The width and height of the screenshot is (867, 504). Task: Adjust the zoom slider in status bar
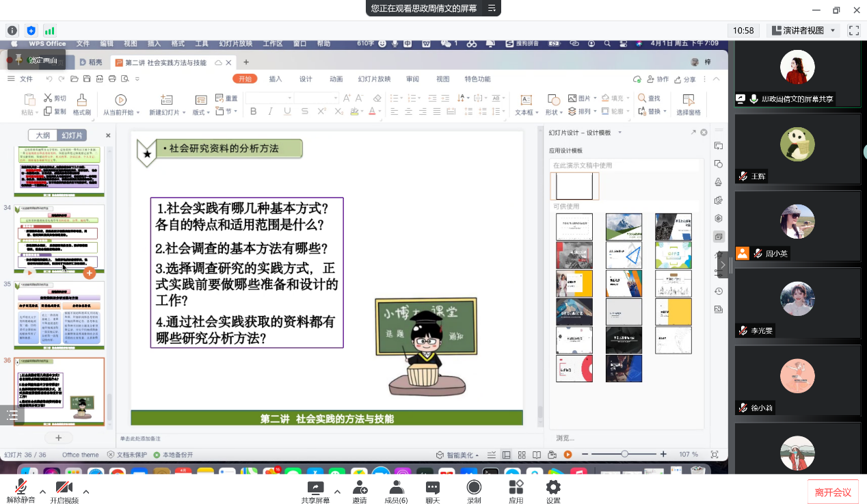point(624,454)
